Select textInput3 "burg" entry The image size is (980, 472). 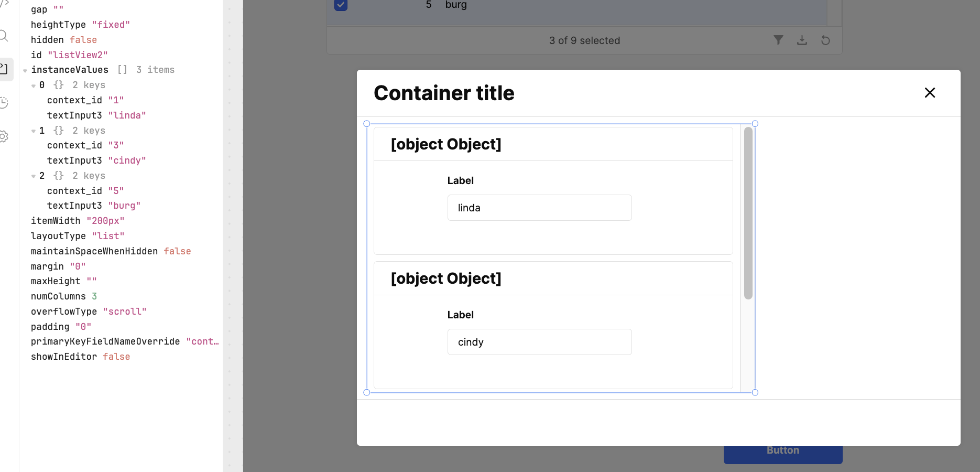[x=94, y=206]
